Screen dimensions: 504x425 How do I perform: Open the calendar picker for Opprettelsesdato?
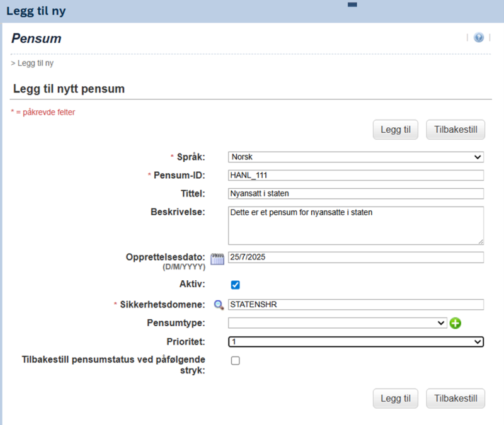coord(217,259)
